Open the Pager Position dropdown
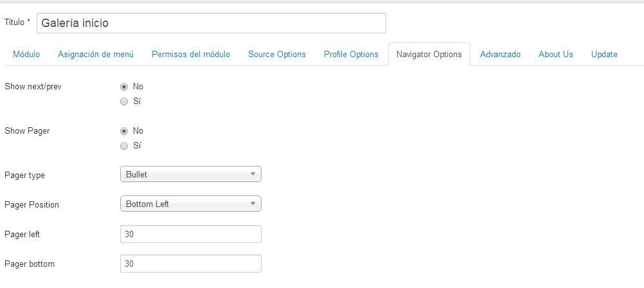Screen dimensions: 644x288 click(x=191, y=204)
